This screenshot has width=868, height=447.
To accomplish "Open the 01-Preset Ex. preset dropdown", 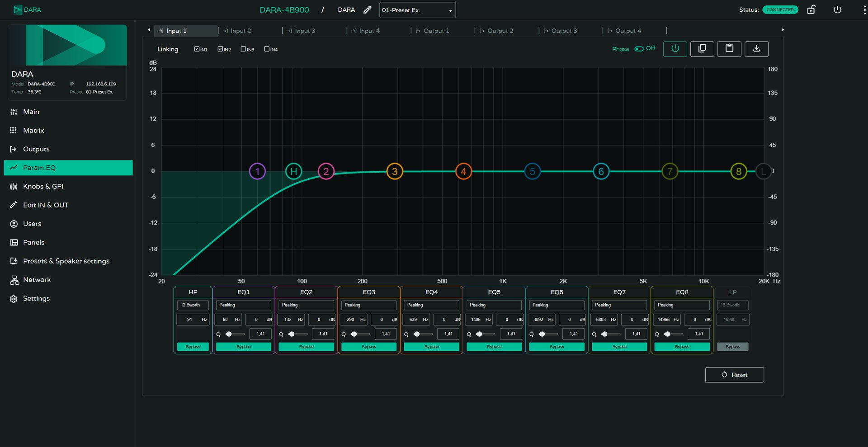I will tap(417, 10).
